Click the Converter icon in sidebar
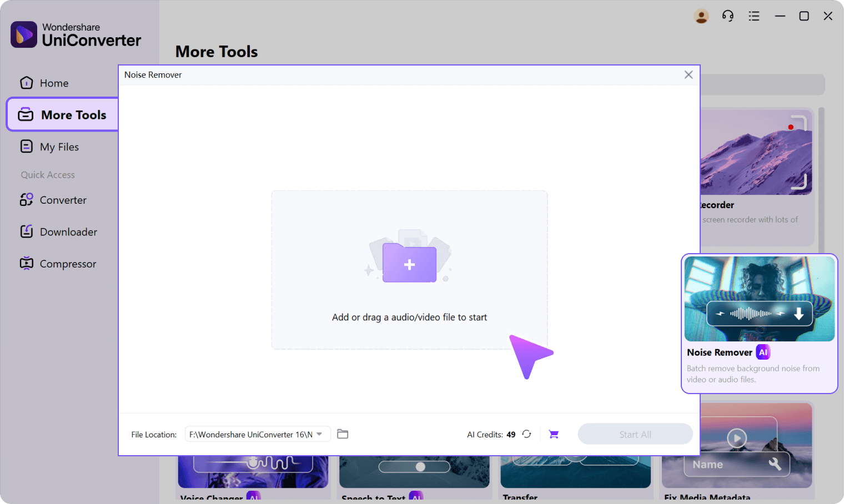The image size is (844, 504). pos(26,199)
